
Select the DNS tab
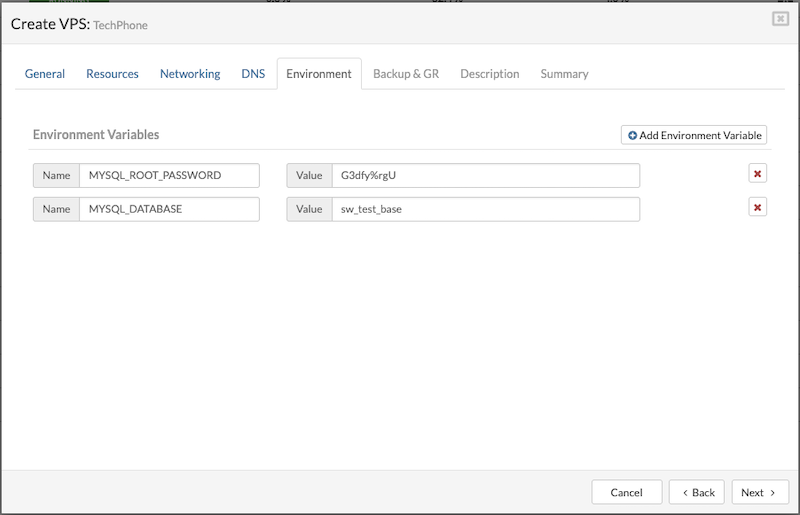pyautogui.click(x=253, y=74)
